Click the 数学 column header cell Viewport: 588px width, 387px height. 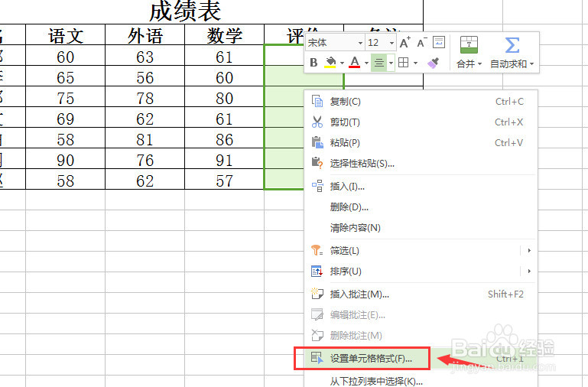point(225,34)
